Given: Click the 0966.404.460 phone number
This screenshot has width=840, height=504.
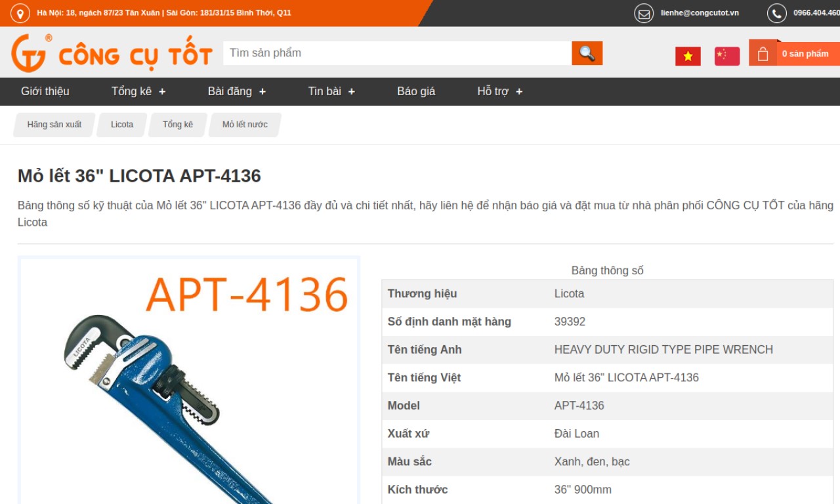Looking at the screenshot, I should point(816,13).
